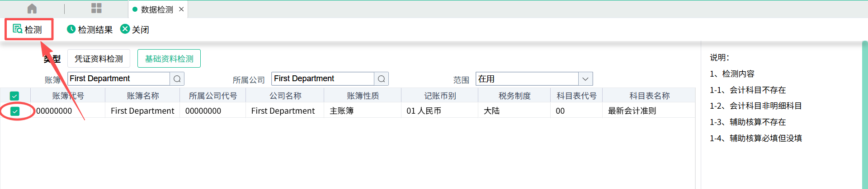
Task: Open 检测结果 clock icon results
Action: (x=71, y=29)
